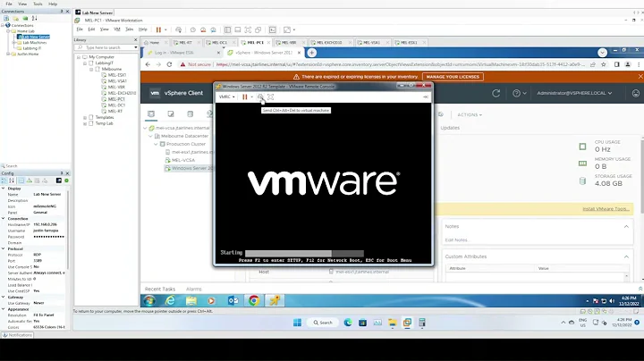
Task: Open VM menu in VMware Workstation
Action: pyautogui.click(x=117, y=29)
